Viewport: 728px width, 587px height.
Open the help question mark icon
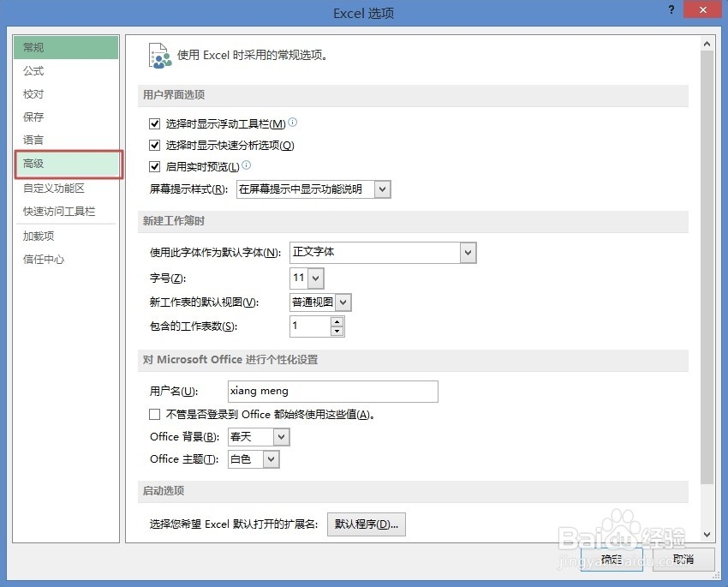[671, 9]
